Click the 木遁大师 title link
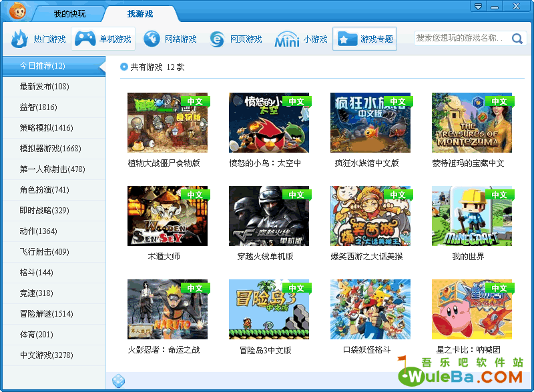This screenshot has width=534, height=392. pyautogui.click(x=164, y=257)
